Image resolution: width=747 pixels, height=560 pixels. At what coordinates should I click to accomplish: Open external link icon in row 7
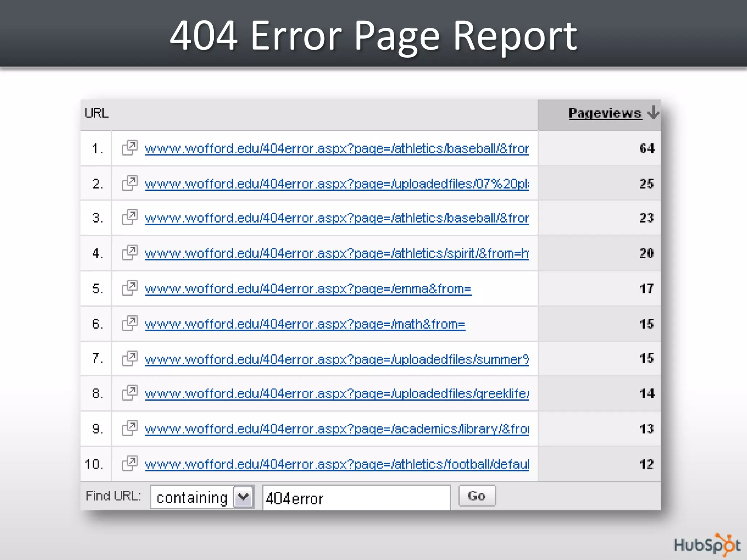pyautogui.click(x=129, y=358)
